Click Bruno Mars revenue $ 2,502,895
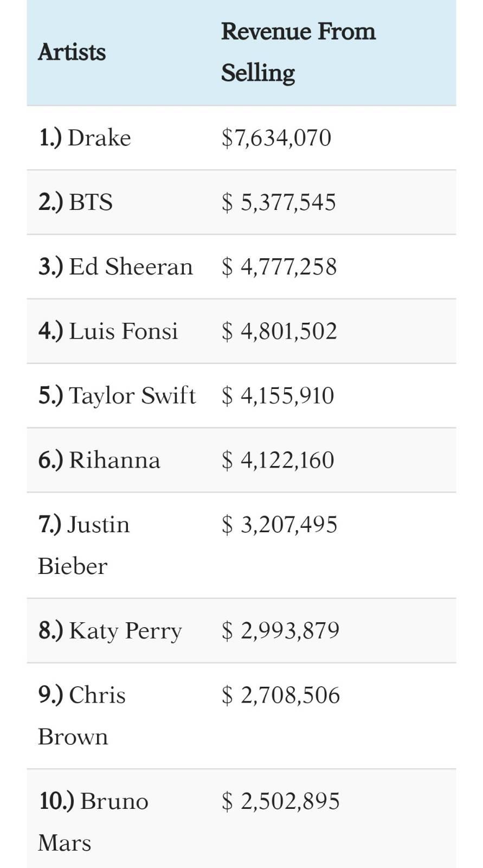The height and width of the screenshot is (868, 483). click(281, 801)
